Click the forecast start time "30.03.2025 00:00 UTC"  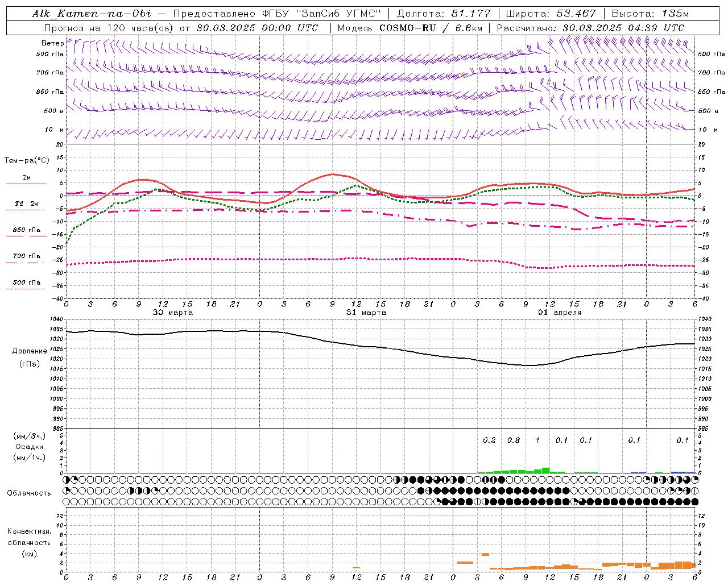258,28
